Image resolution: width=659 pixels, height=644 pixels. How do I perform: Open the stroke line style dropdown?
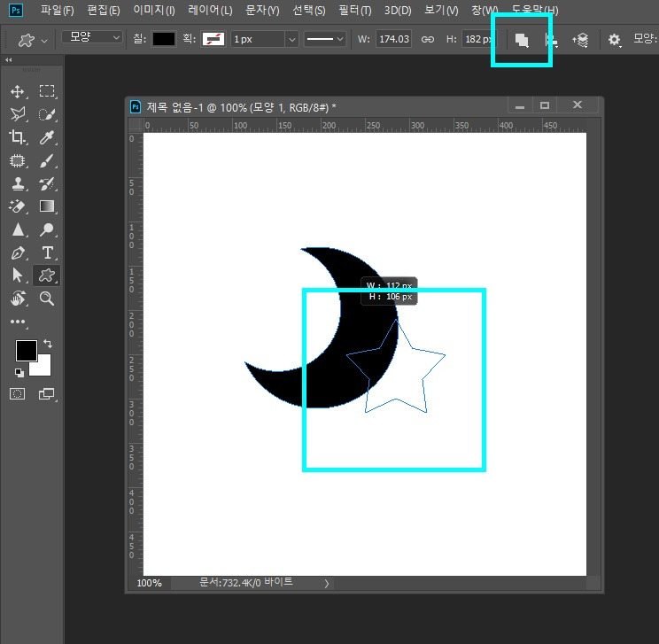(325, 39)
